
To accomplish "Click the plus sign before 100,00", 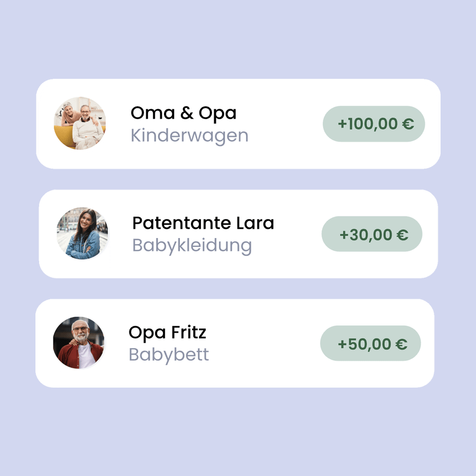I will pyautogui.click(x=342, y=124).
